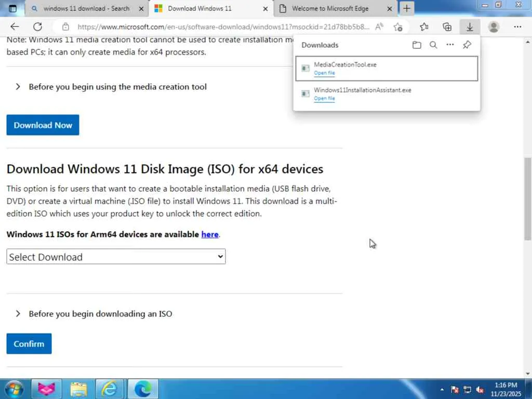
Task: Open Windows Explorer from taskbar
Action: tap(79, 389)
